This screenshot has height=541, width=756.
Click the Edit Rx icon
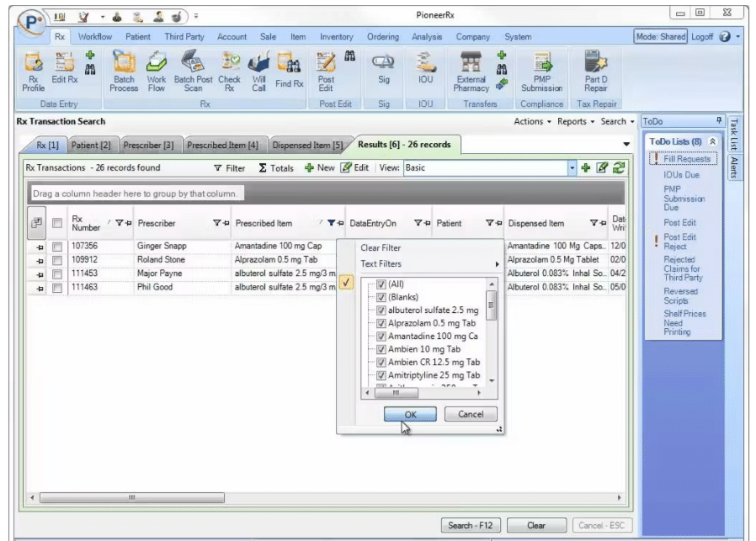65,68
